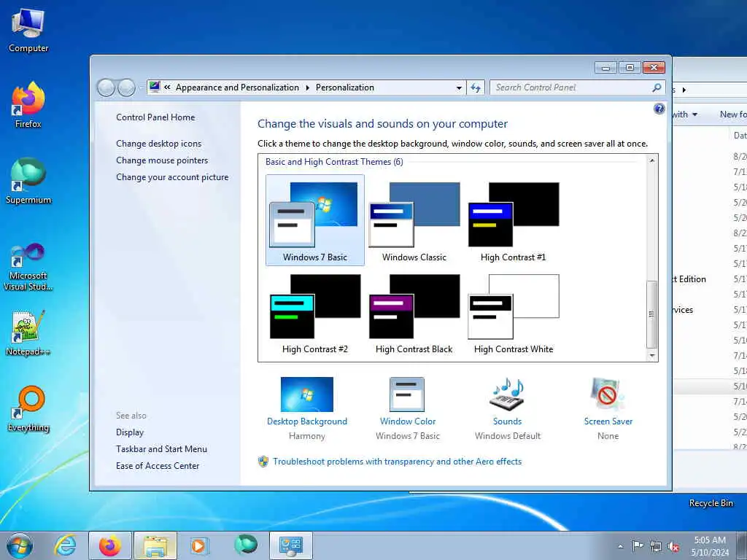
Task: Choose the High Contrast White theme
Action: [x=513, y=314]
